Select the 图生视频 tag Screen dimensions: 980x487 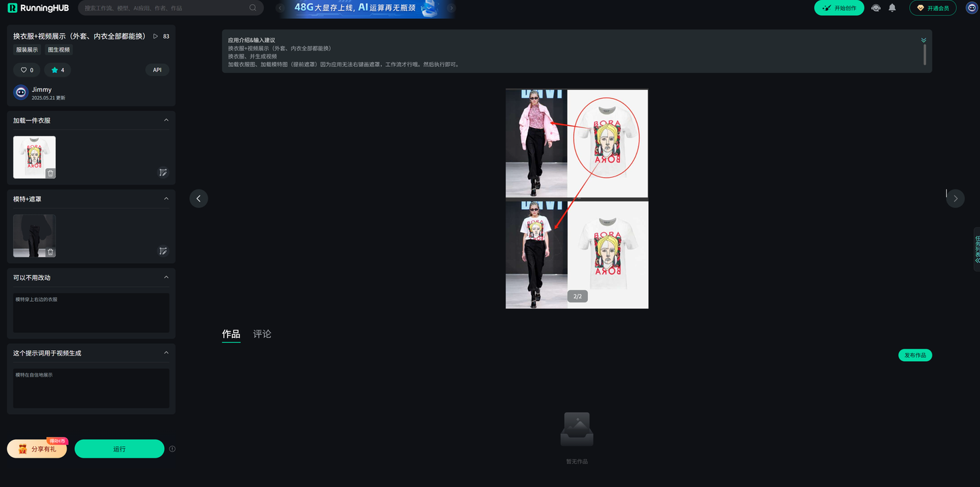coord(59,50)
